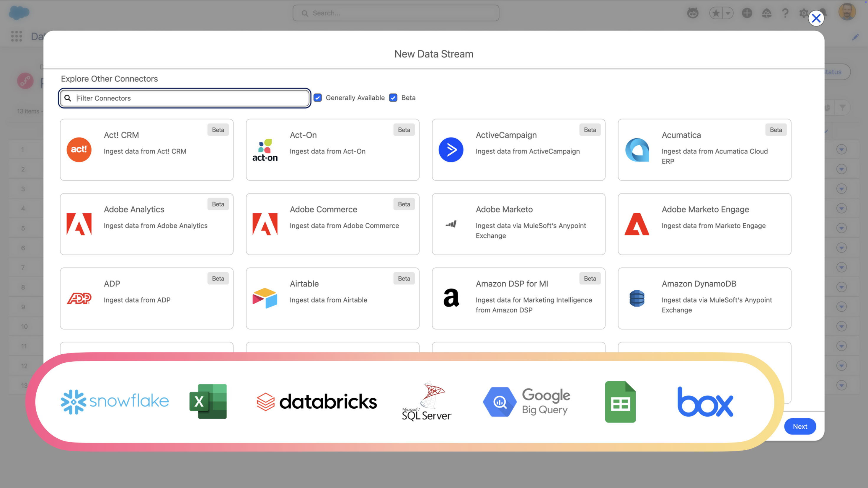868x488 pixels.
Task: Uncheck the Generally Available checkbox
Action: 317,98
